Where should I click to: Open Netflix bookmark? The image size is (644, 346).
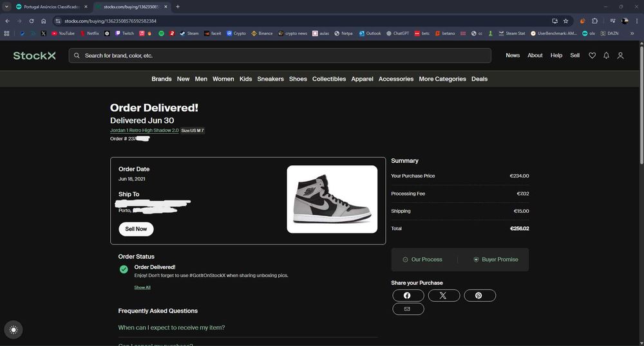[x=90, y=33]
